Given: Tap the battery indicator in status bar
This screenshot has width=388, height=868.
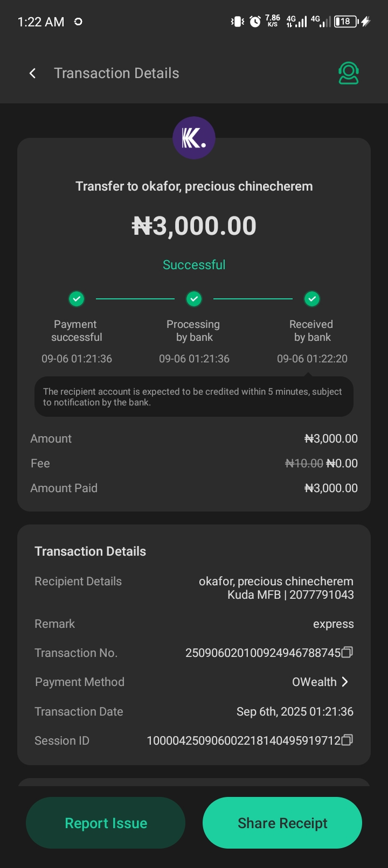Looking at the screenshot, I should tap(345, 22).
